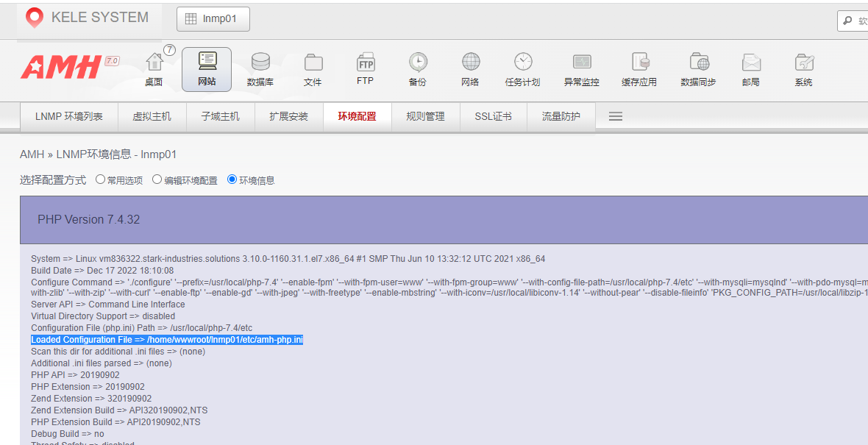
Task: Switch to the 虚拟主机 tab
Action: [x=152, y=116]
